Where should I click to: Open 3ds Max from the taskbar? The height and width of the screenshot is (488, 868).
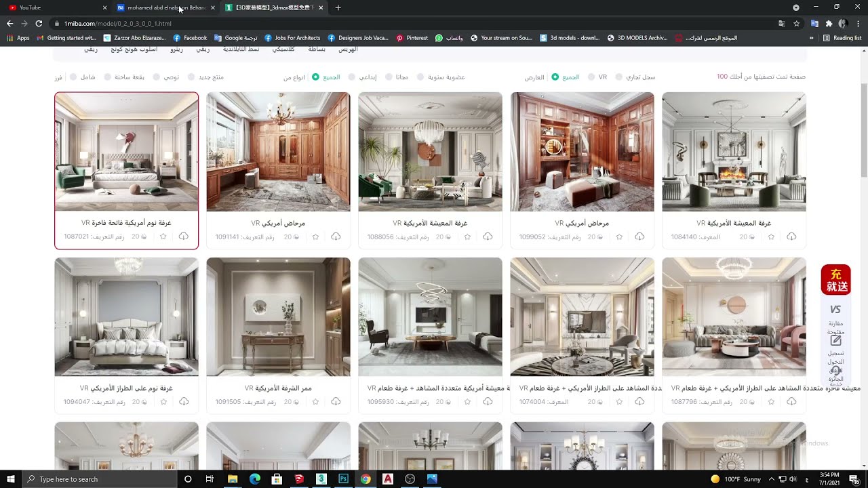[x=321, y=479]
